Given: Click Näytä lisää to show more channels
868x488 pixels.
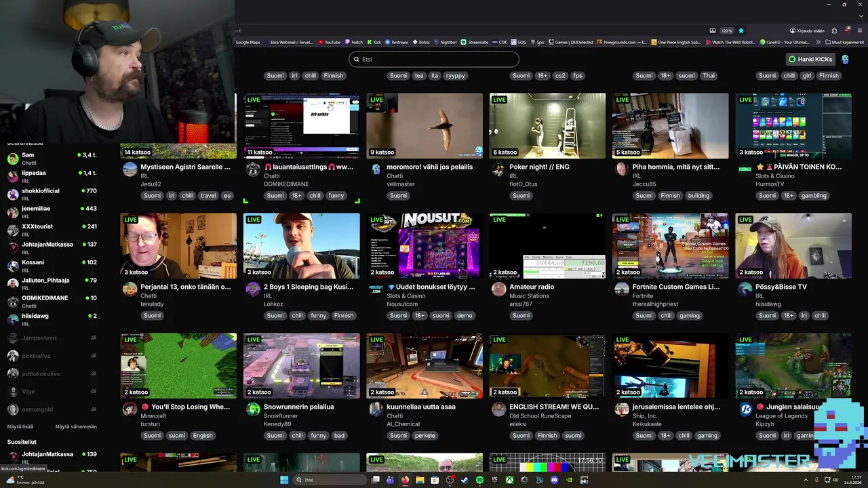Looking at the screenshot, I should click(20, 426).
